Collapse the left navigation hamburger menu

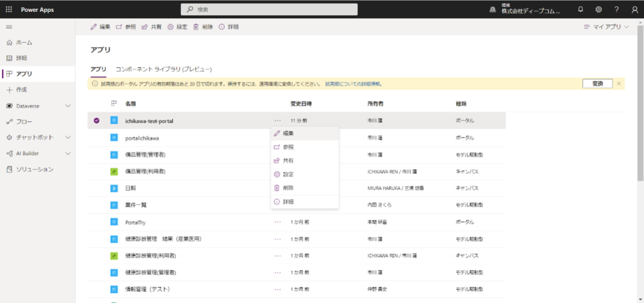[x=9, y=26]
